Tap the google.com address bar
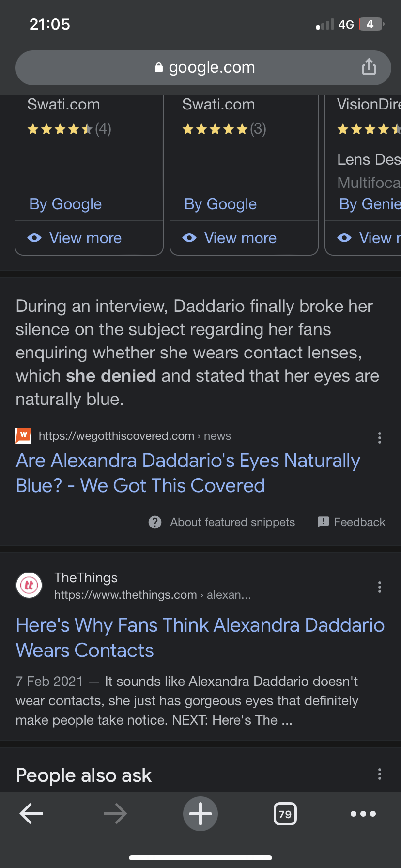 click(203, 67)
